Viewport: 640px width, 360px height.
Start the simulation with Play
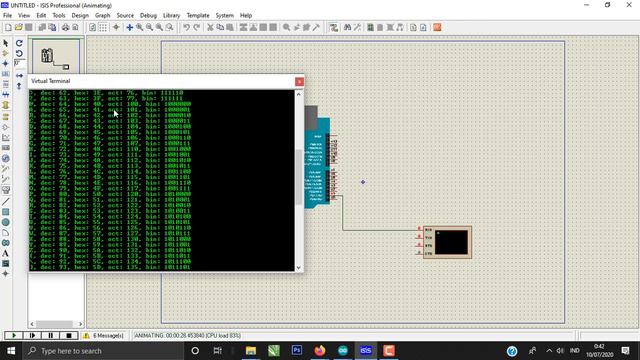(13, 336)
